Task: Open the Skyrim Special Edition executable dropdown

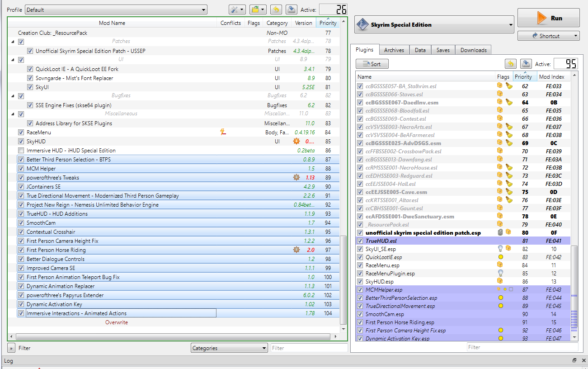Action: click(x=434, y=25)
